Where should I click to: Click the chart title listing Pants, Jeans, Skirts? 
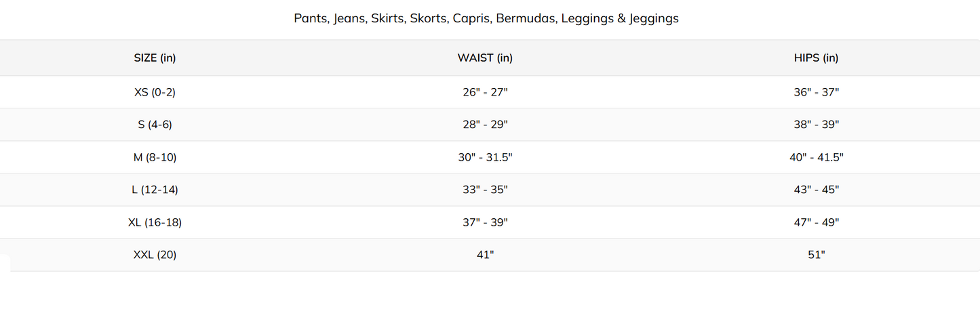point(486,19)
